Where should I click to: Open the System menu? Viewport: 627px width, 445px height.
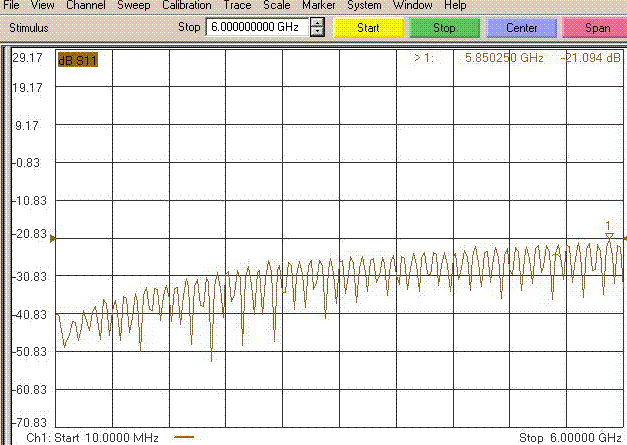coord(364,5)
